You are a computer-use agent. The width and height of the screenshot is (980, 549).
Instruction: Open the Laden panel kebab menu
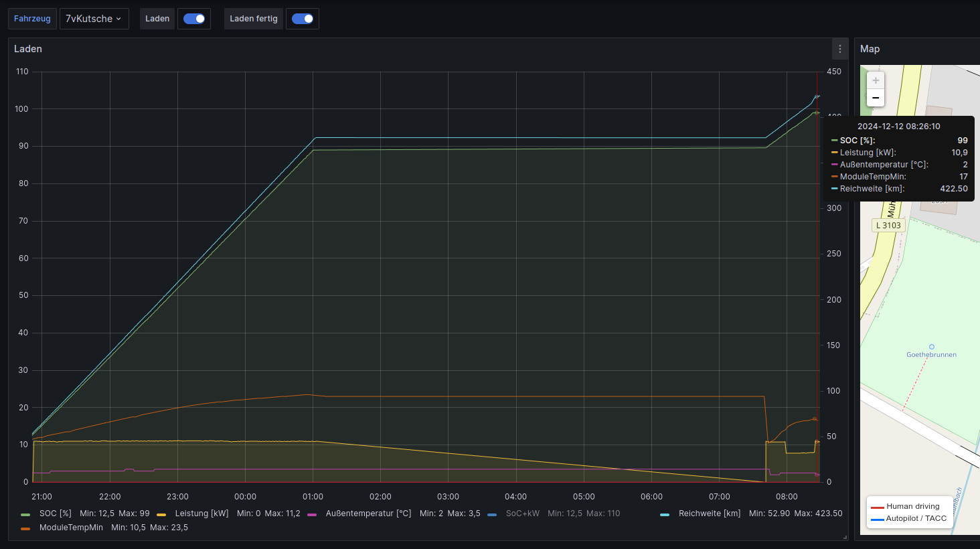click(840, 49)
